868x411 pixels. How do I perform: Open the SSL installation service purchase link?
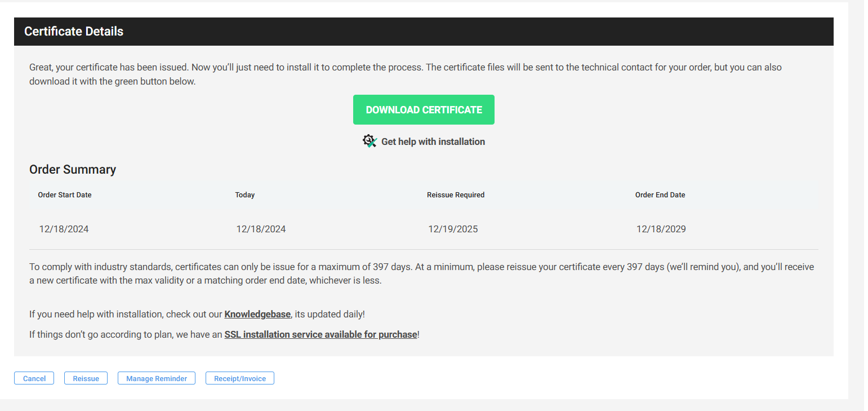320,334
